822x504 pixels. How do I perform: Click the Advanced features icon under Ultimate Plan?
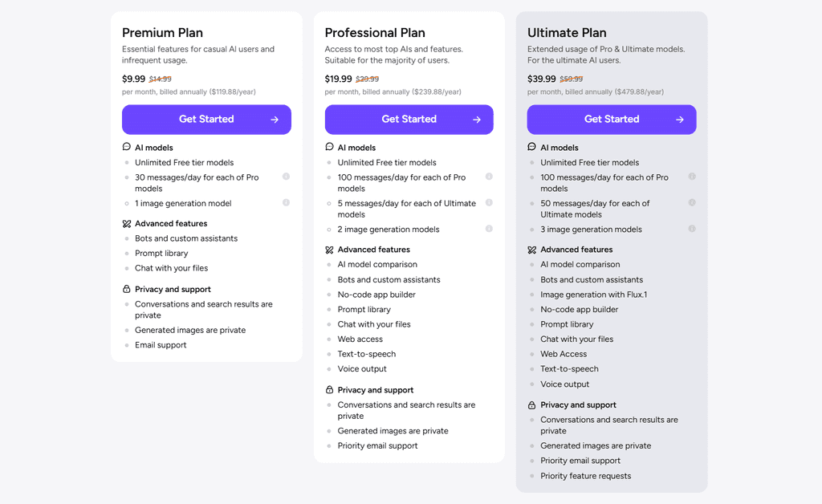coord(531,249)
